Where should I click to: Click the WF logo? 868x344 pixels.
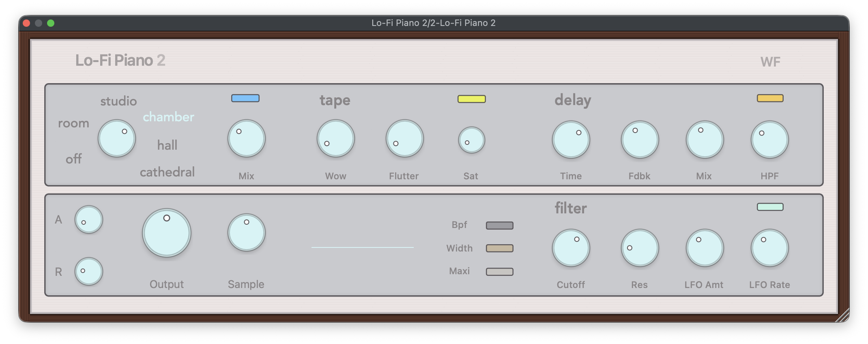point(770,62)
